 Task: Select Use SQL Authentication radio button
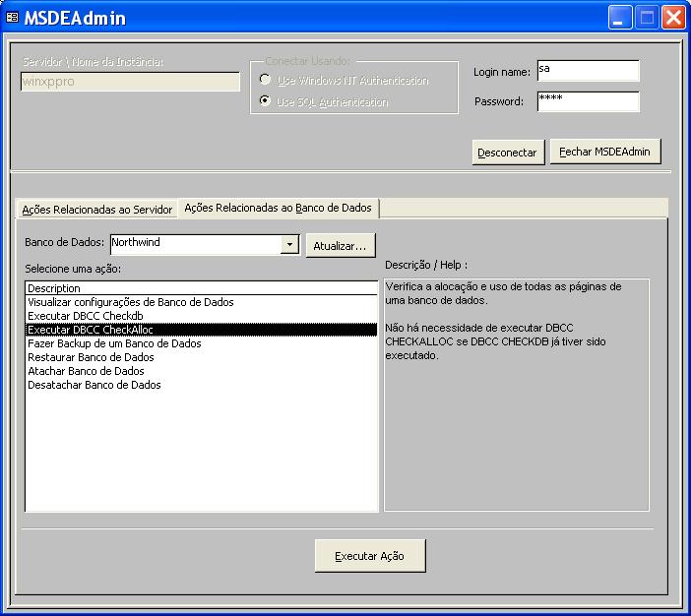(x=264, y=101)
